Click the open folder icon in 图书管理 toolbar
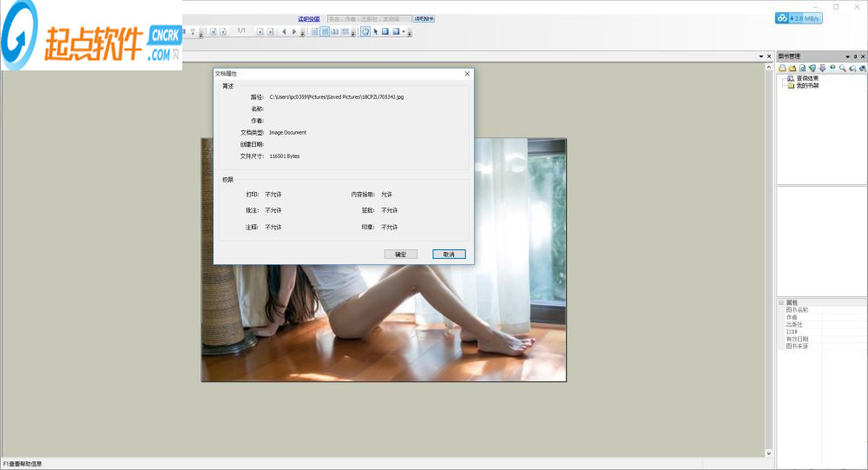The height and width of the screenshot is (470, 868). tap(792, 68)
